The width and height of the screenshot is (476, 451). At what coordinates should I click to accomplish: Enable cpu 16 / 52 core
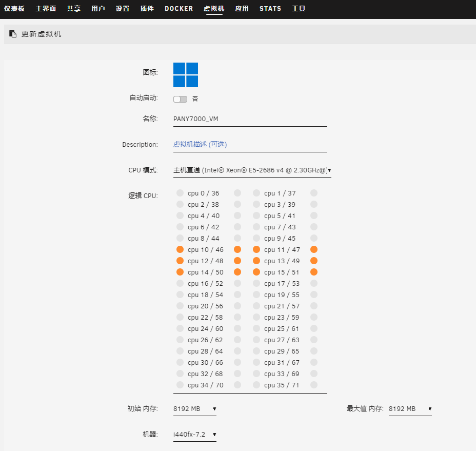(x=180, y=284)
